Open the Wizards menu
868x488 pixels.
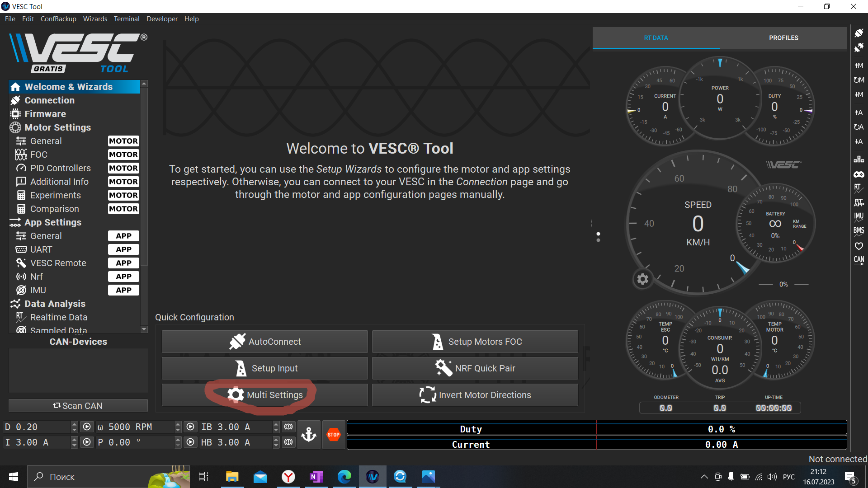pyautogui.click(x=95, y=19)
